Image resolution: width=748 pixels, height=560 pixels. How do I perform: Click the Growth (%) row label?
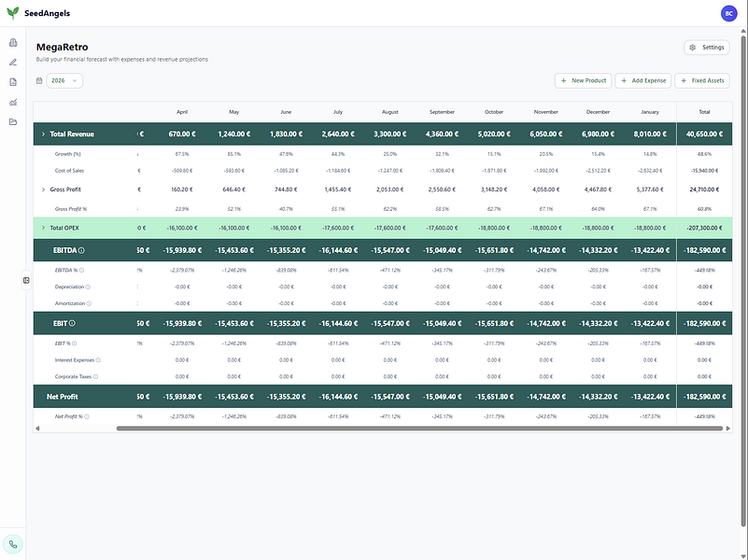coord(68,154)
